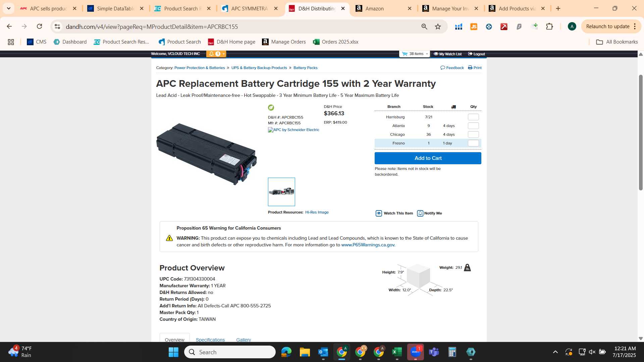This screenshot has width=644, height=362.
Task: Open the Chrome three-dot menu
Action: pyautogui.click(x=635, y=26)
